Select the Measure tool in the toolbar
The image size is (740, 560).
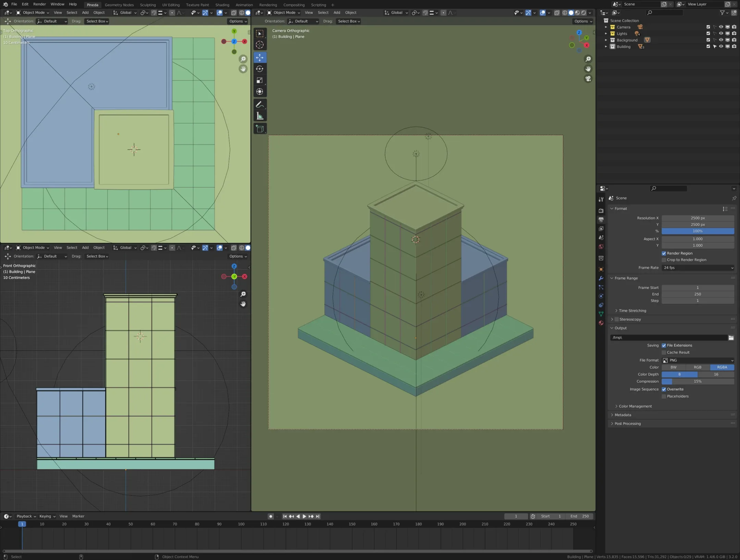tap(260, 116)
